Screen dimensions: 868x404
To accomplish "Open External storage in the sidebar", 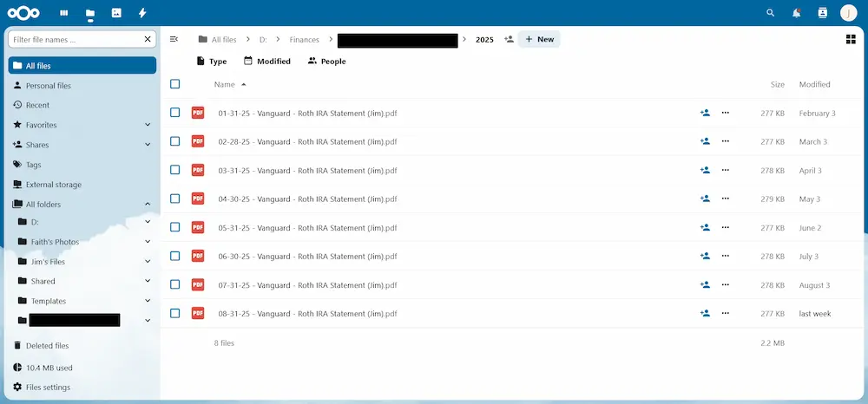I will point(82,185).
